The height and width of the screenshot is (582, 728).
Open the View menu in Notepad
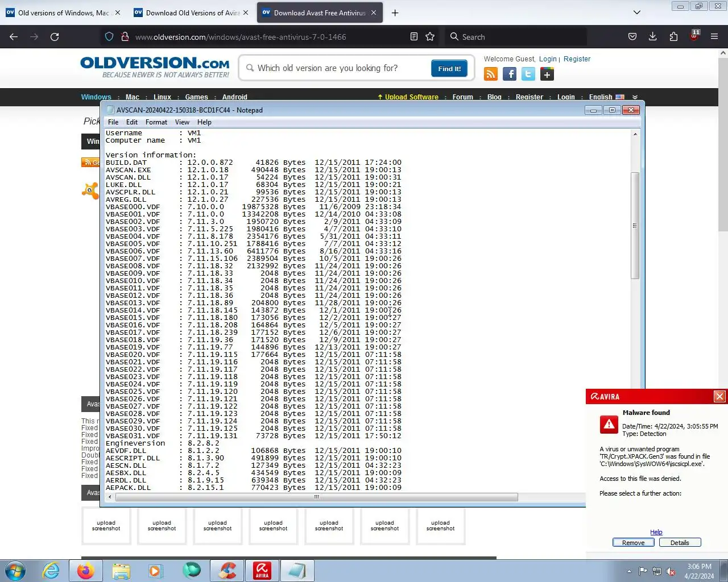(182, 122)
